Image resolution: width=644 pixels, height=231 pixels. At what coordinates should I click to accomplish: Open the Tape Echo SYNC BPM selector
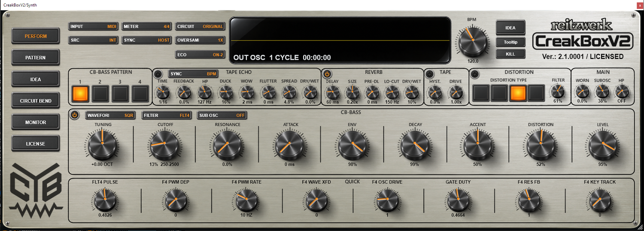193,73
